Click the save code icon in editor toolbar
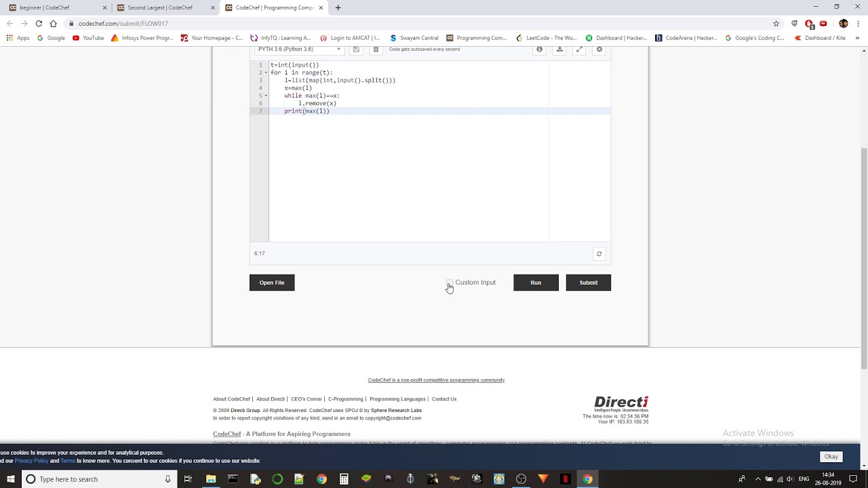Viewport: 868px width, 488px height. (355, 49)
